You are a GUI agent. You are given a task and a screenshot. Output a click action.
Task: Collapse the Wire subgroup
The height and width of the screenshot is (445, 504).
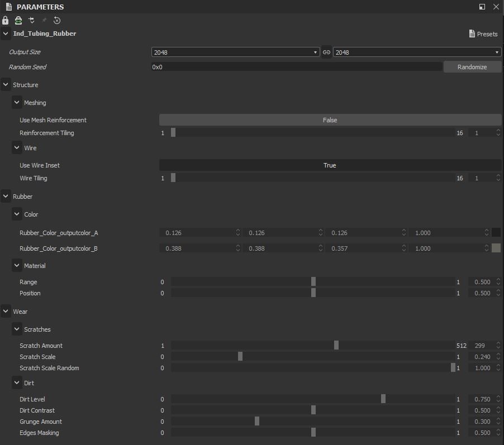point(17,148)
